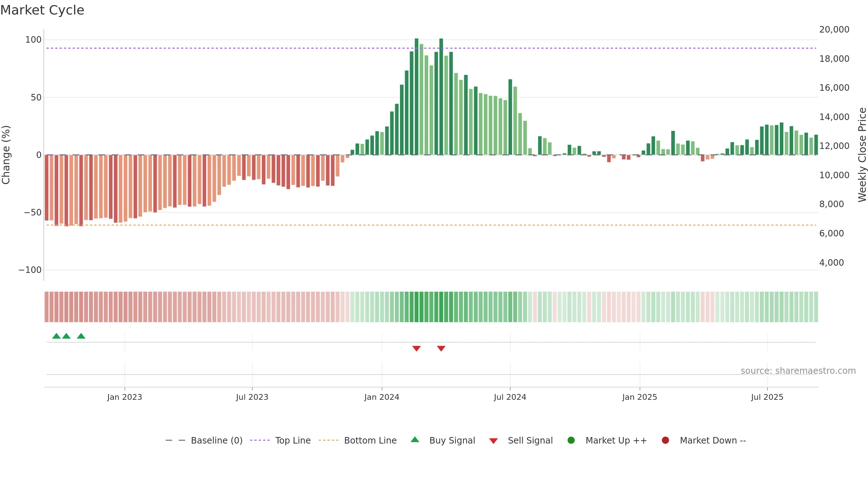Viewport: 868px width, 488px height.
Task: Select the first green buy signal triangle marker
Action: pyautogui.click(x=56, y=336)
